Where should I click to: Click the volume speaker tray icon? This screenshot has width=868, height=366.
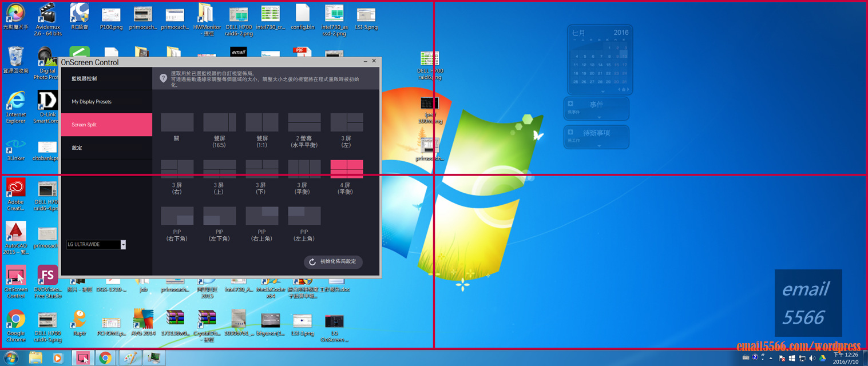click(812, 358)
